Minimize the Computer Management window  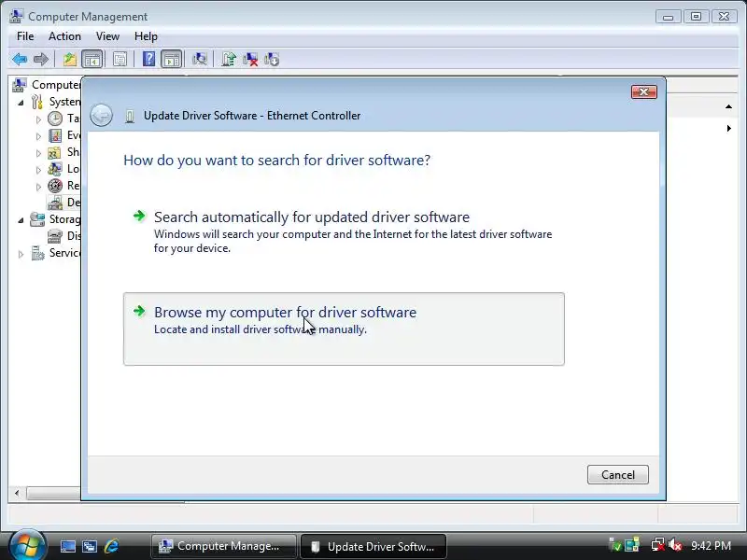tap(668, 17)
